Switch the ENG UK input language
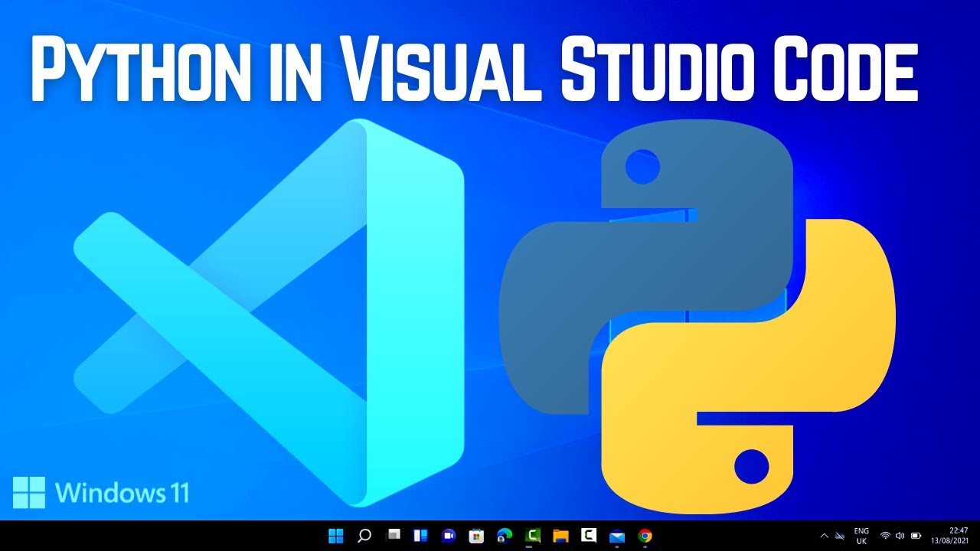This screenshot has width=980, height=551. 861,536
